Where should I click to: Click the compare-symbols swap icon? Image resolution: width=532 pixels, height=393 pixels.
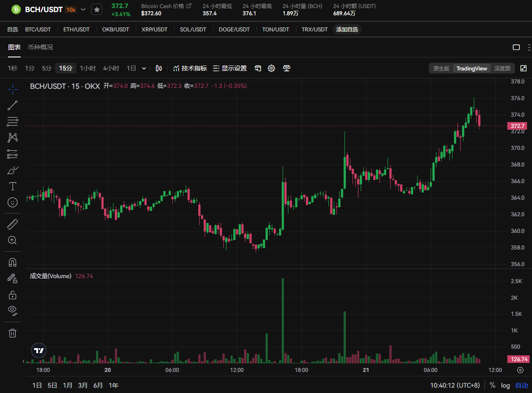pyautogui.click(x=258, y=68)
